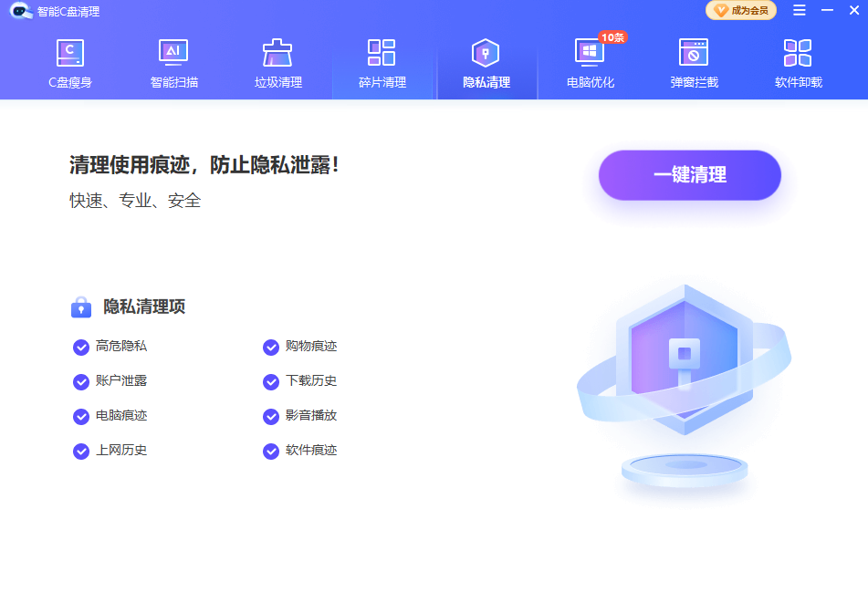868x613 pixels.
Task: Click the 隐私清理 privacy shield icon
Action: point(486,53)
